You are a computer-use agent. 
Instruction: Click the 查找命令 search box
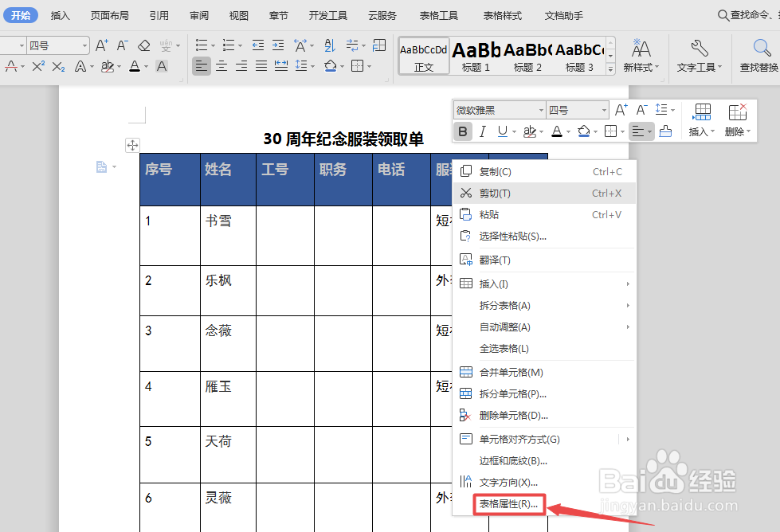click(747, 14)
